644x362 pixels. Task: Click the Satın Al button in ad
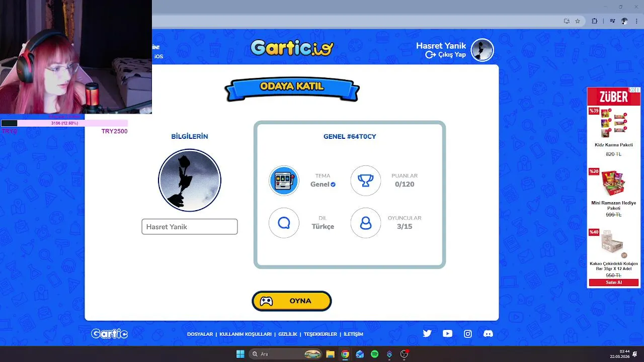point(614,283)
